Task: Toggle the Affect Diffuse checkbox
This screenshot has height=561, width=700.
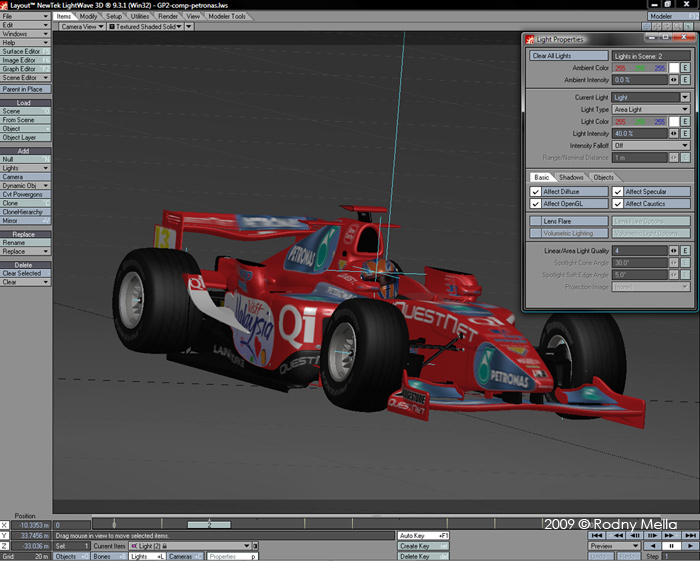Action: (536, 191)
